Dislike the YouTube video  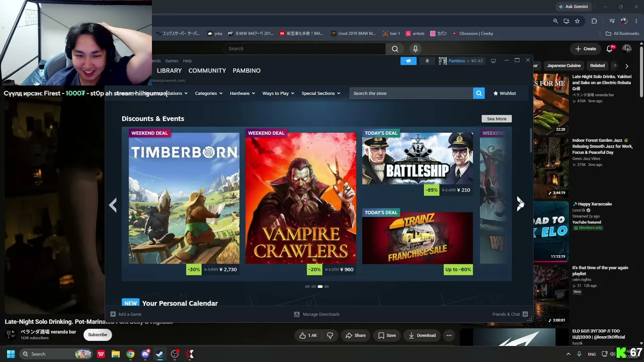(330, 335)
